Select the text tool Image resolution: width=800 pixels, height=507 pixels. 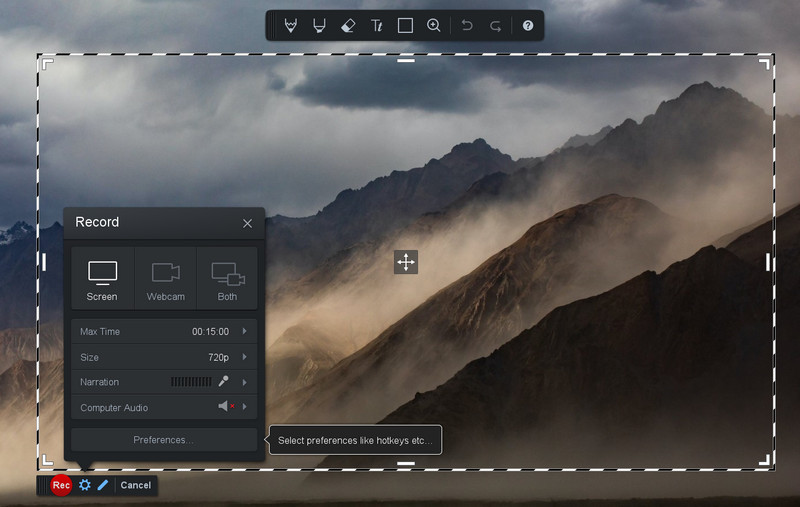377,26
